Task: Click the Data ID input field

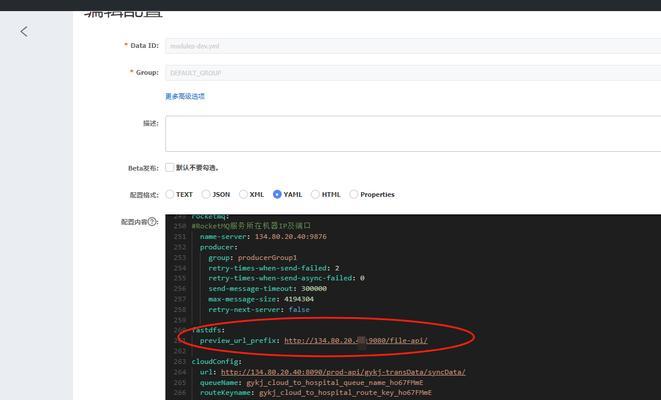Action: coord(413,46)
